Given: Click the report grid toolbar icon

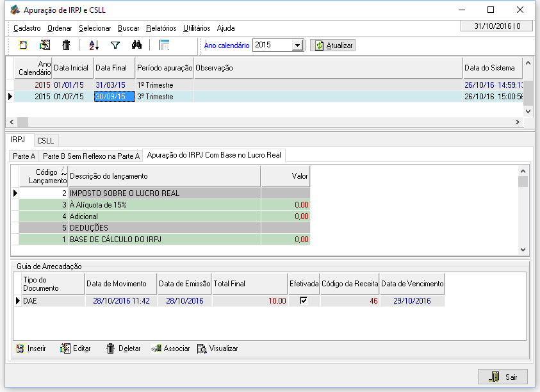Looking at the screenshot, I should pyautogui.click(x=164, y=45).
